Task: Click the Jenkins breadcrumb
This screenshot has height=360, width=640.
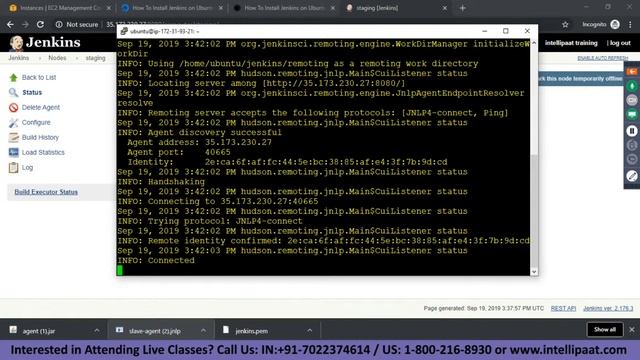Action: [x=19, y=58]
